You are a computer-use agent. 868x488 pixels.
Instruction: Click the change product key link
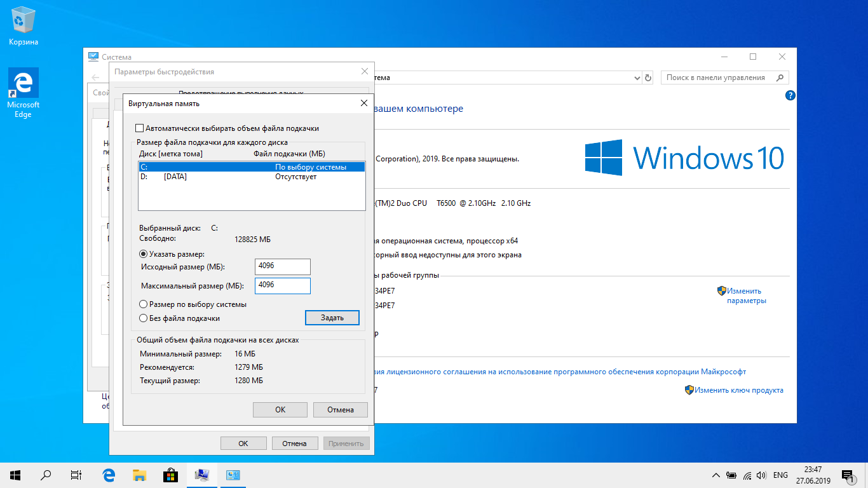coord(738,390)
